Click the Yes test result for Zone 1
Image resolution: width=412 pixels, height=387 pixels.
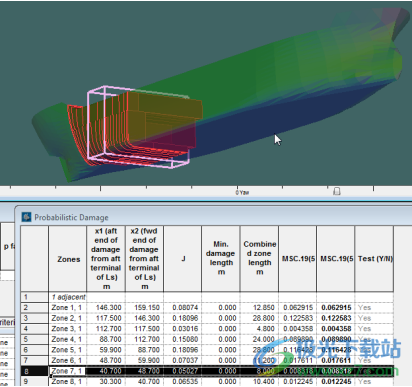tap(365, 307)
